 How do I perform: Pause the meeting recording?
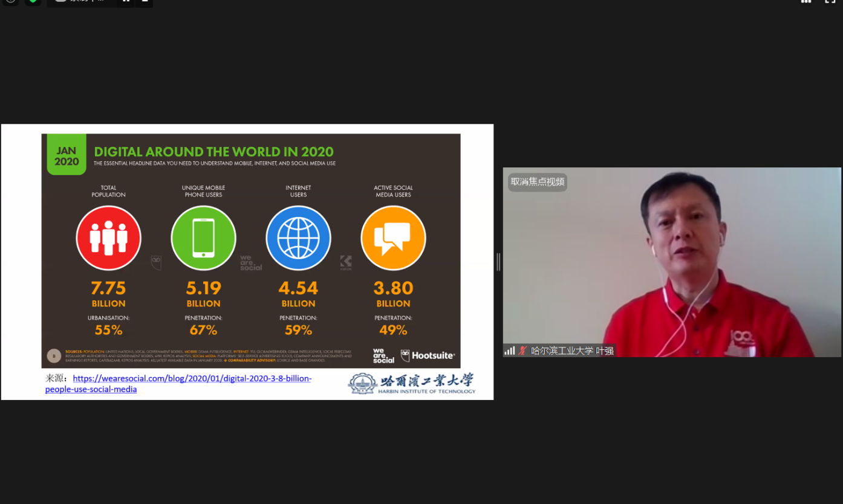click(126, 2)
